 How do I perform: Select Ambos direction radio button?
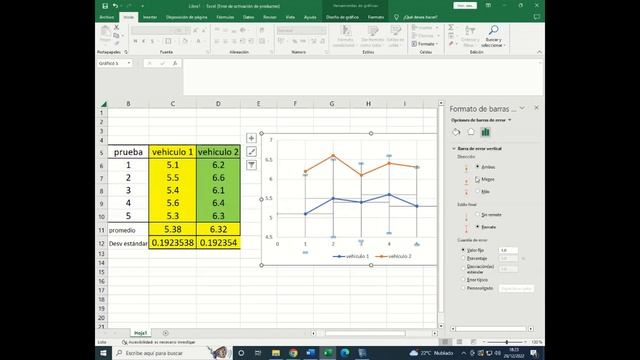(477, 167)
